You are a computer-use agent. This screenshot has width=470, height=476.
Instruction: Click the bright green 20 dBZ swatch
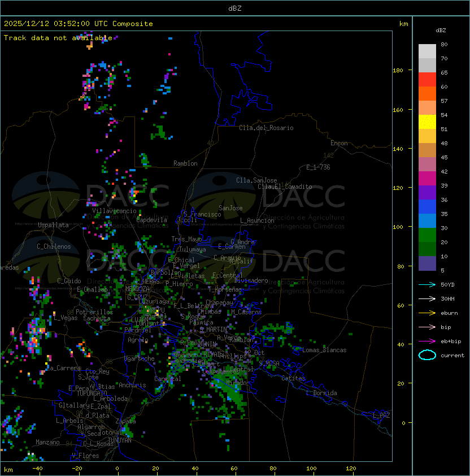tap(427, 235)
